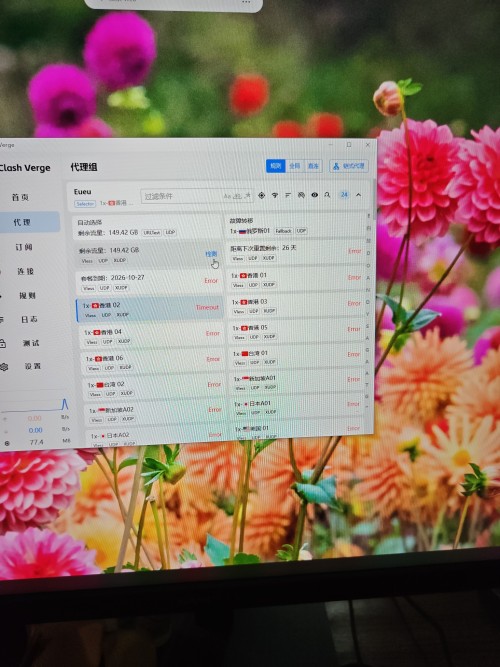Click the 日志 lines icon
This screenshot has height=667, width=500.
click(x=1, y=319)
